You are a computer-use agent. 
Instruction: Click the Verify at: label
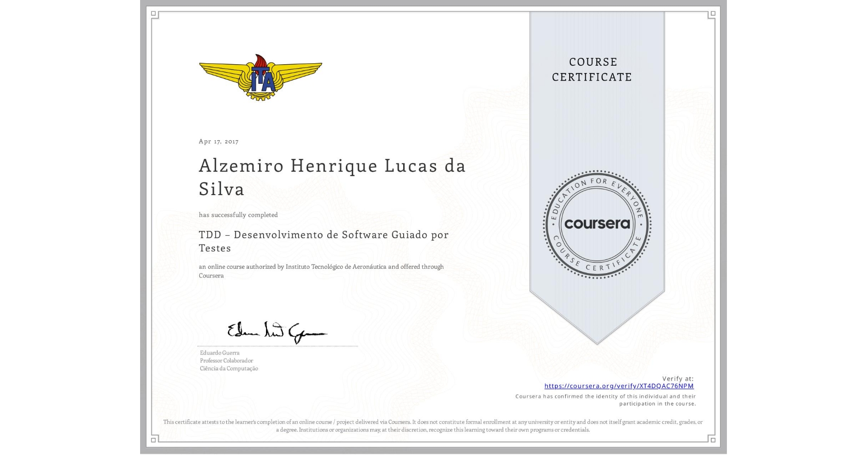pyautogui.click(x=678, y=379)
